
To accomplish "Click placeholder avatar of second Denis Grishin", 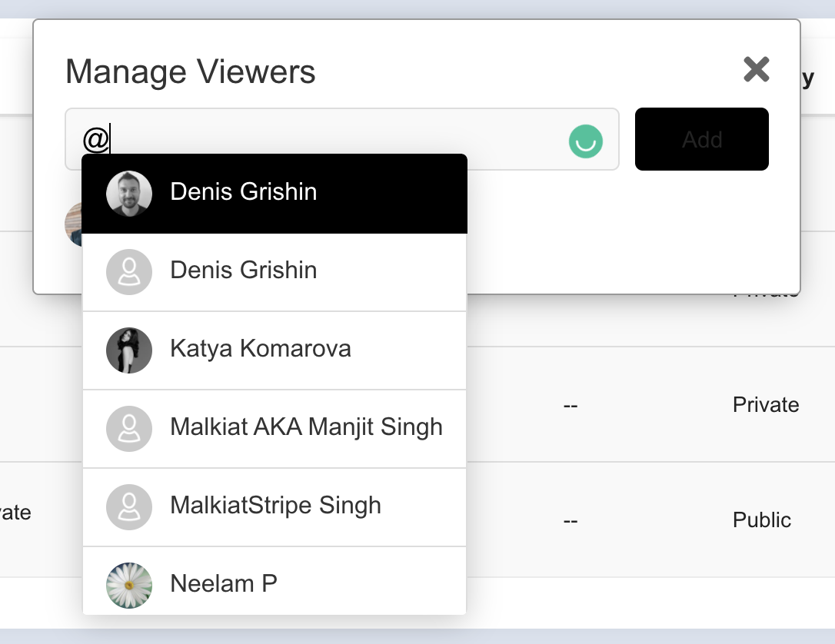I will (x=128, y=271).
